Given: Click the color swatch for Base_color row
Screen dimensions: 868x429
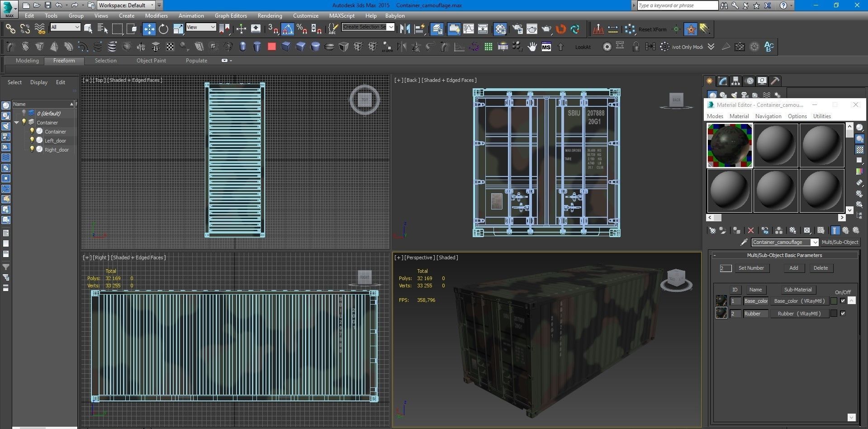Looking at the screenshot, I should click(x=834, y=301).
